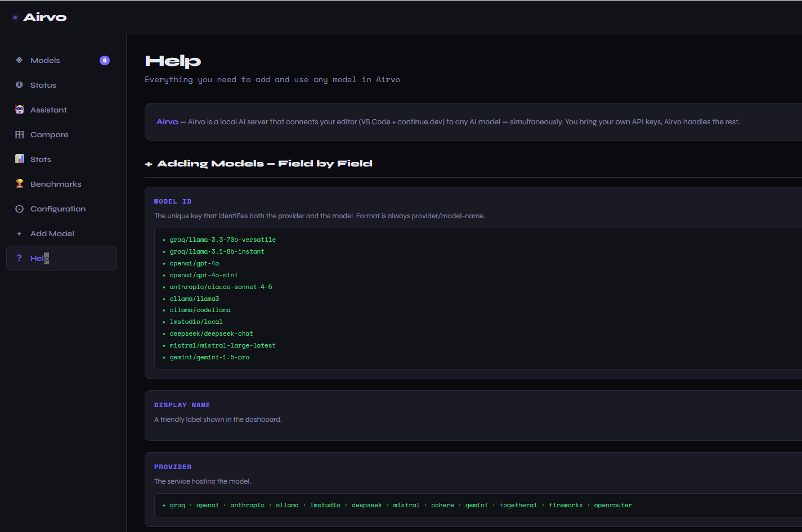Select anthropic/claude-sonnet-4-5 example
802x532 pixels.
[221, 287]
